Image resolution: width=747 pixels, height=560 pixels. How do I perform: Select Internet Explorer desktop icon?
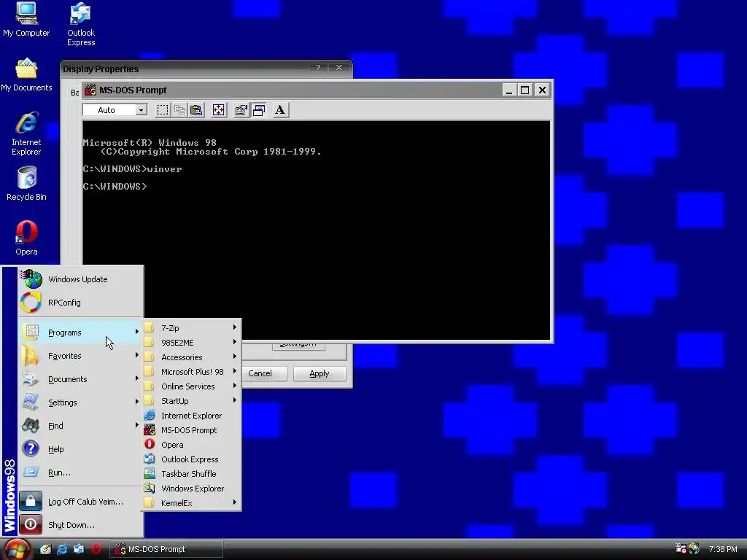tap(26, 133)
